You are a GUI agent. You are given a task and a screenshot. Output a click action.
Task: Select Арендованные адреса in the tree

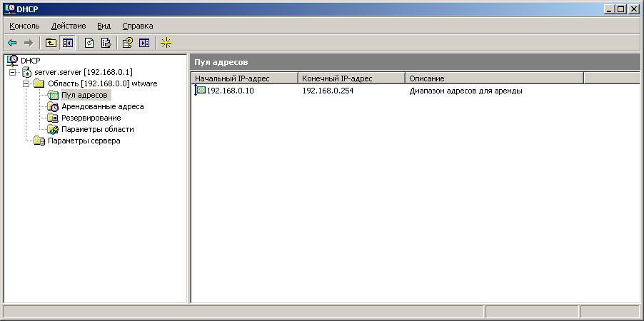[102, 106]
